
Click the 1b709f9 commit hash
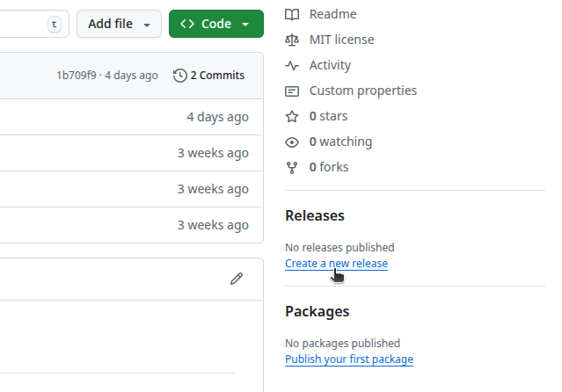point(77,76)
